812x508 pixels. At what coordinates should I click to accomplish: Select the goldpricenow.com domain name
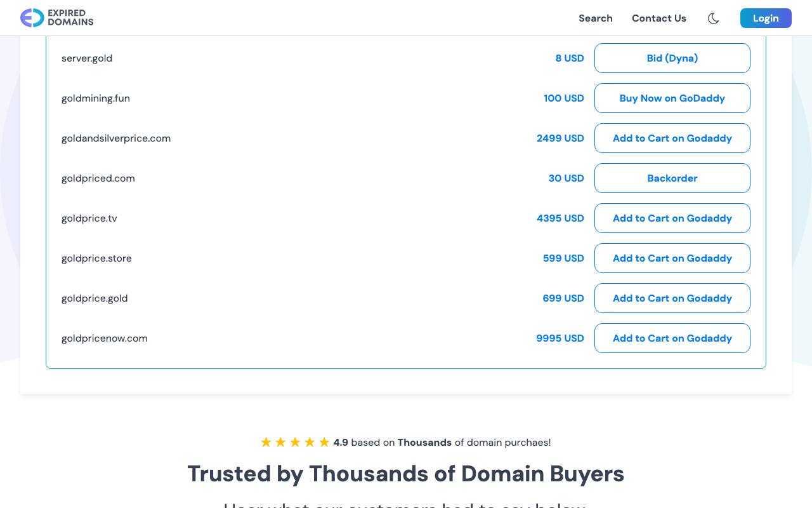(105, 338)
